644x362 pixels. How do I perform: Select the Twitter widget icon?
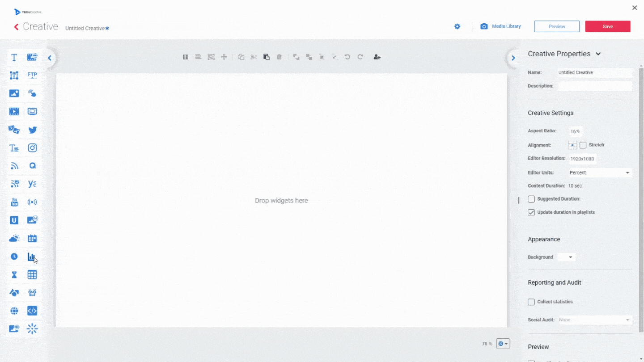(x=32, y=130)
